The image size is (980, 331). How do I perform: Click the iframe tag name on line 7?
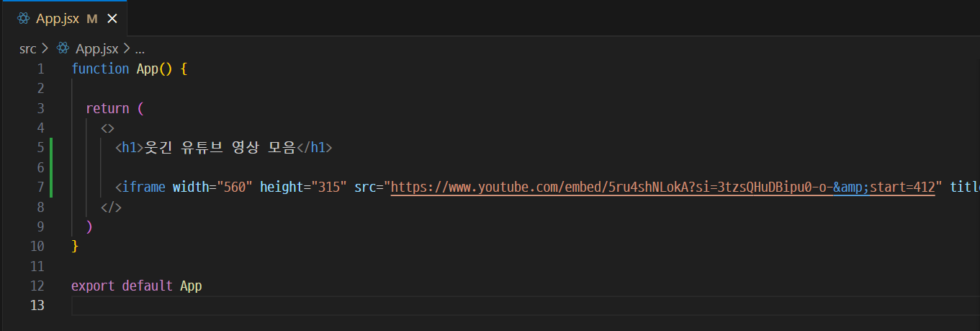click(145, 187)
